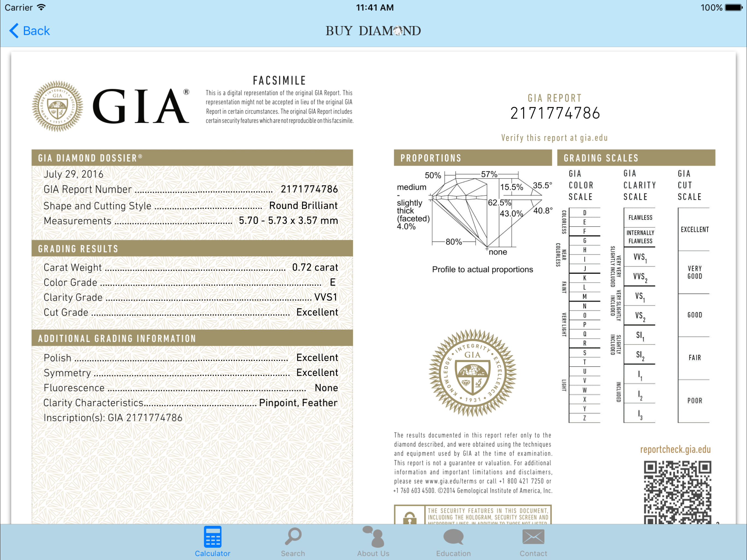
Task: Go to the About Us tab
Action: (x=373, y=541)
